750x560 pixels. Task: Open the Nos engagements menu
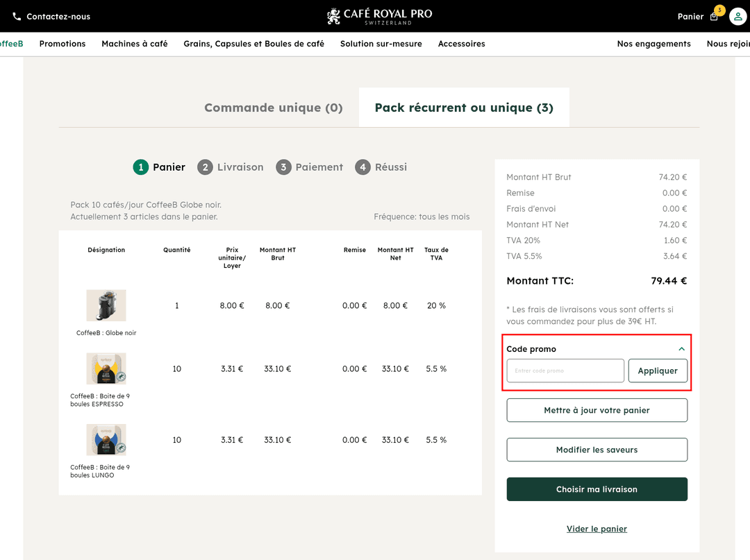[x=653, y=44]
